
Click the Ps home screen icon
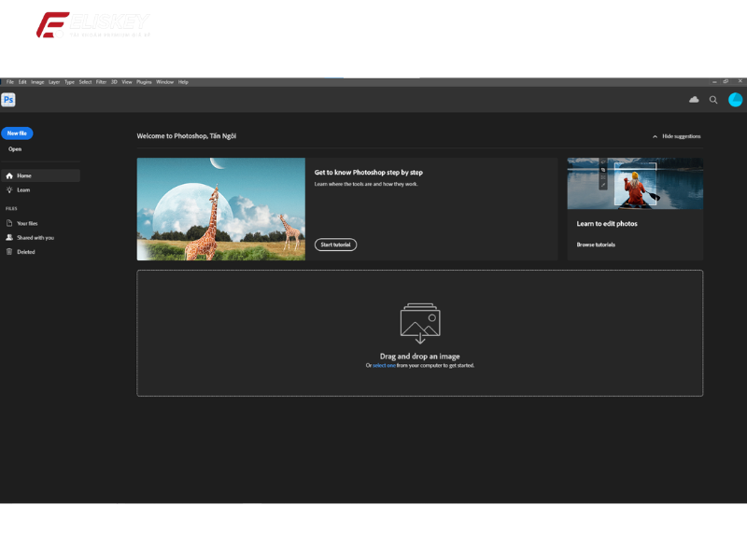point(9,100)
